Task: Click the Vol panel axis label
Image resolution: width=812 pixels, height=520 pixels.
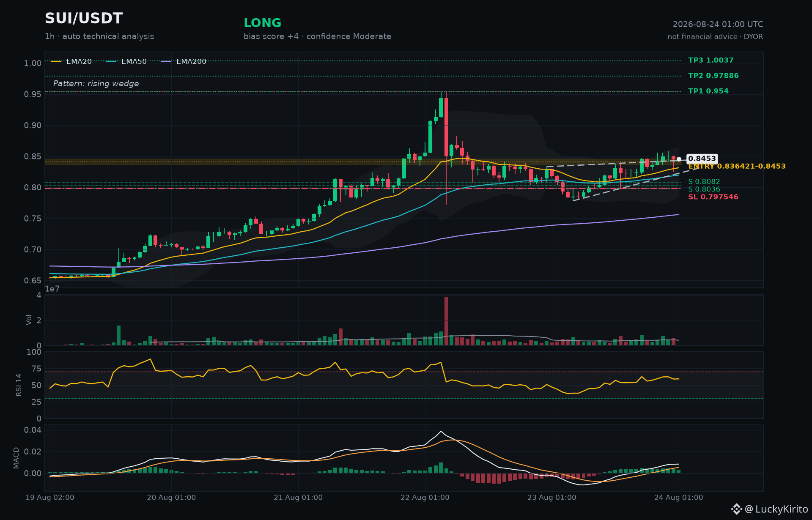Action: tap(29, 320)
